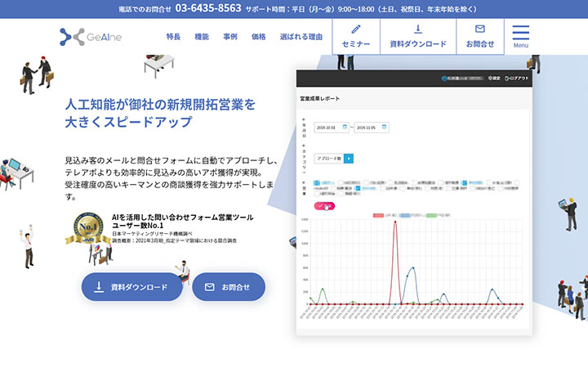Open calendar icon of end date 2019-11-05

pyautogui.click(x=383, y=128)
